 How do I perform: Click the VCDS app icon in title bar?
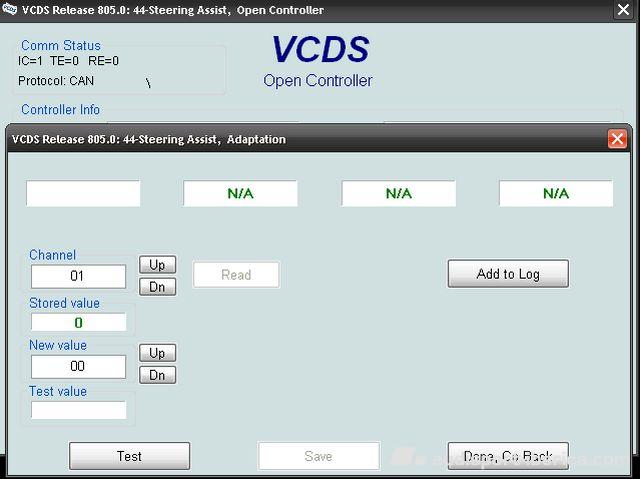(x=9, y=9)
